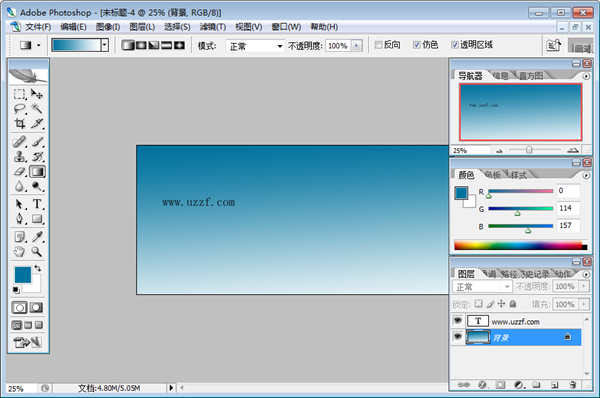The height and width of the screenshot is (398, 600).
Task: Hide the www.uzzf.com text layer
Action: [458, 320]
